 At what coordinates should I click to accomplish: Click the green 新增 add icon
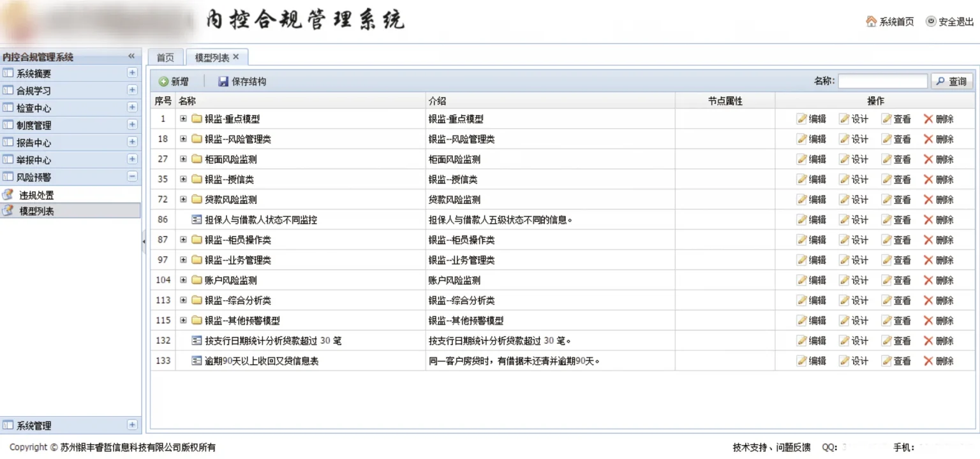[164, 82]
